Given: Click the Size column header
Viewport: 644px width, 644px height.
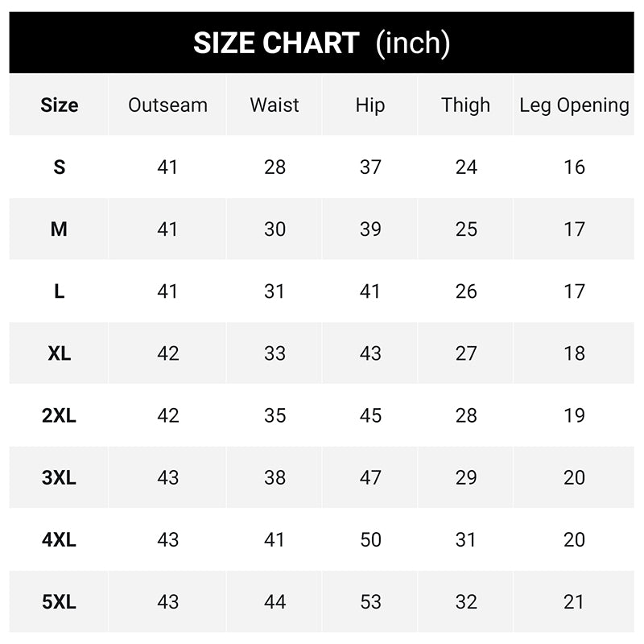Looking at the screenshot, I should 60,105.
